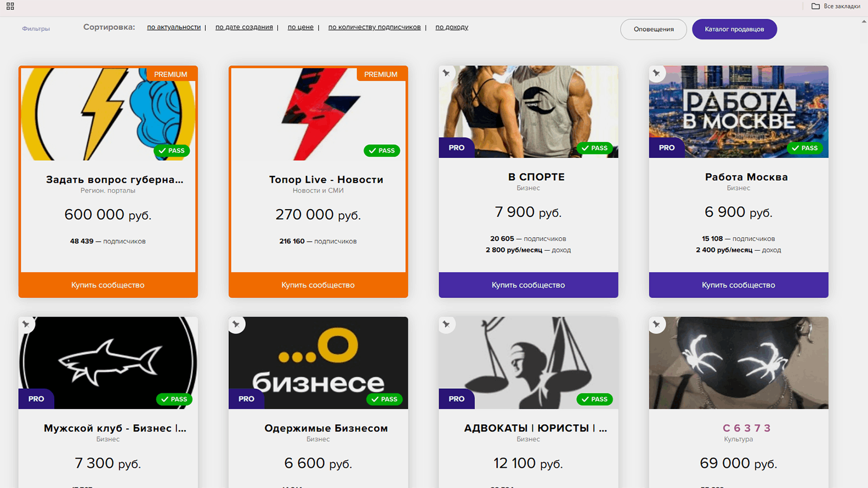
Task: Sort communities по цене
Action: [300, 27]
